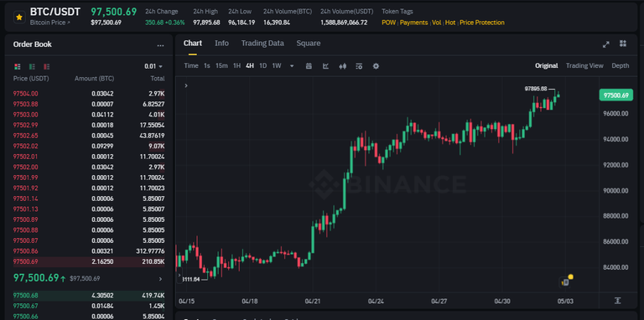Click the Hot token tag
The width and height of the screenshot is (644, 320).
pos(450,23)
